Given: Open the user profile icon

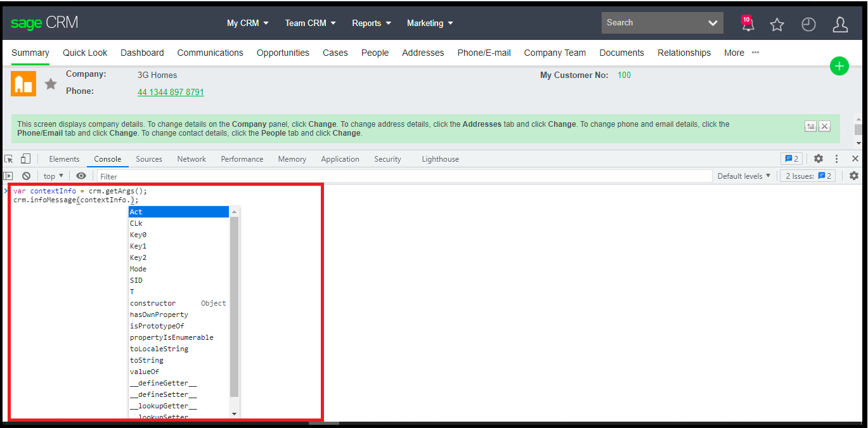Looking at the screenshot, I should [840, 24].
